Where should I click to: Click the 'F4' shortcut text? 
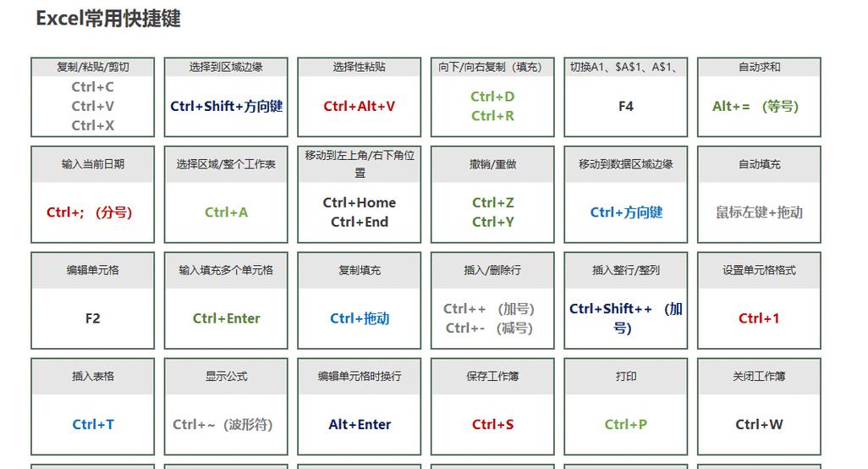(x=626, y=107)
